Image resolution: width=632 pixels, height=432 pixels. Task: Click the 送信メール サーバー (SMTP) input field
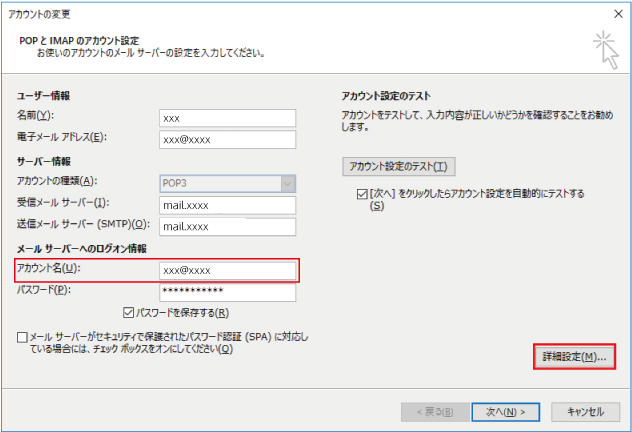(x=227, y=226)
